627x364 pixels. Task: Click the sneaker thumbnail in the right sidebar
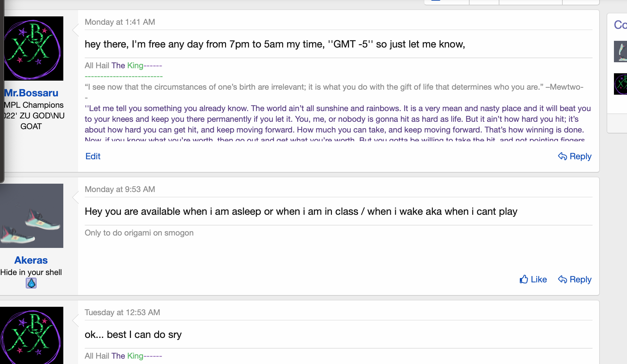tap(620, 52)
